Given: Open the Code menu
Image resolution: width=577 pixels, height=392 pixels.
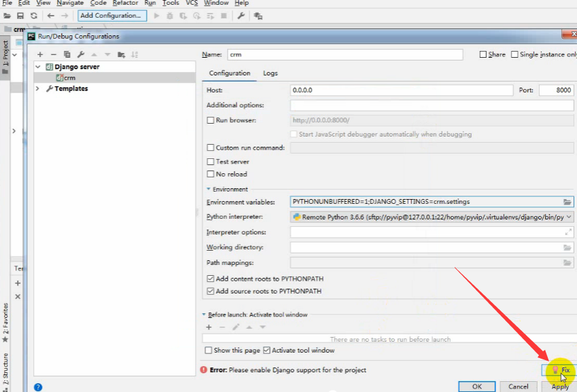Looking at the screenshot, I should [99, 3].
